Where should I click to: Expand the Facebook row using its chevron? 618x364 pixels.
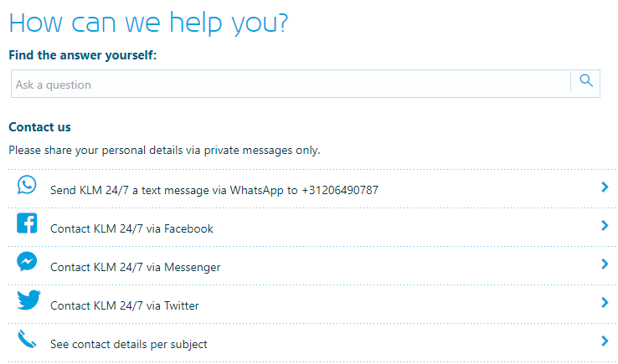point(605,226)
